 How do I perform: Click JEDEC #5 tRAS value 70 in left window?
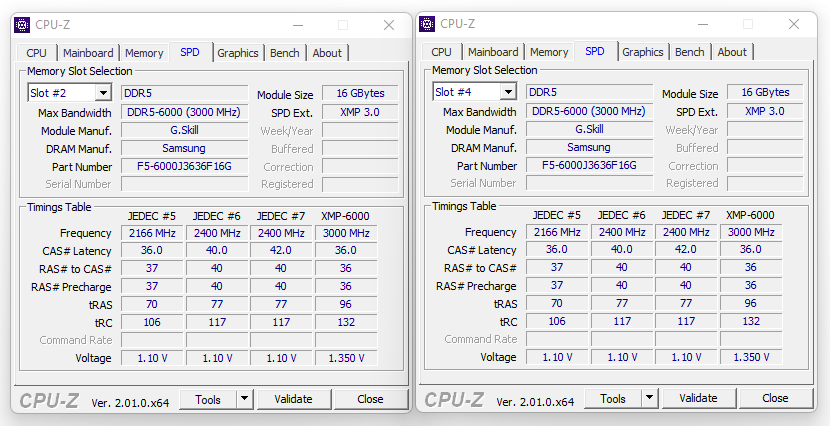(x=152, y=304)
